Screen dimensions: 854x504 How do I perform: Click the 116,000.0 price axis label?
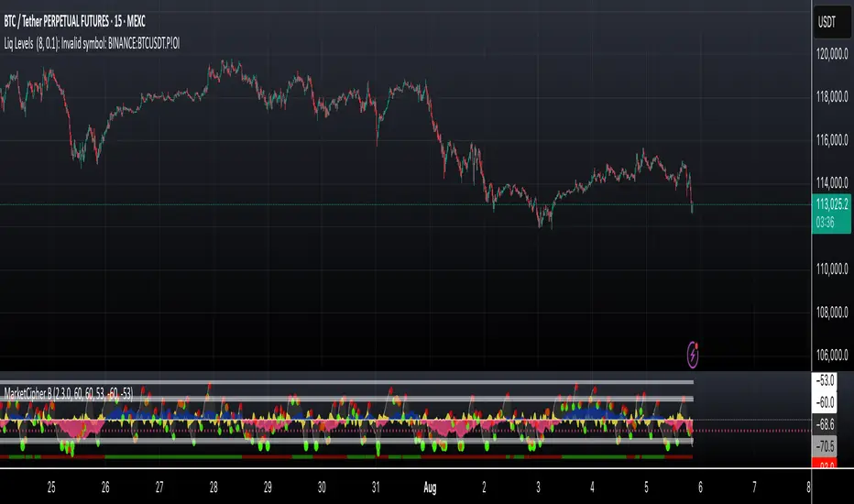click(x=830, y=140)
